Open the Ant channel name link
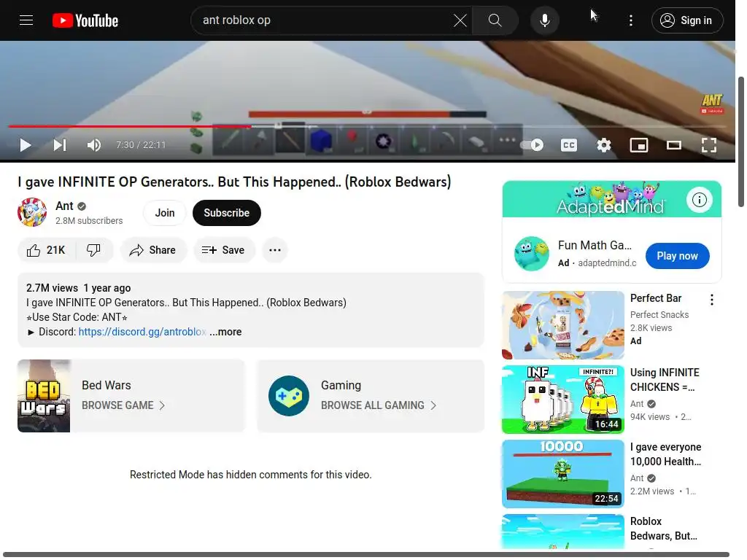Image resolution: width=747 pixels, height=560 pixels. tap(64, 206)
